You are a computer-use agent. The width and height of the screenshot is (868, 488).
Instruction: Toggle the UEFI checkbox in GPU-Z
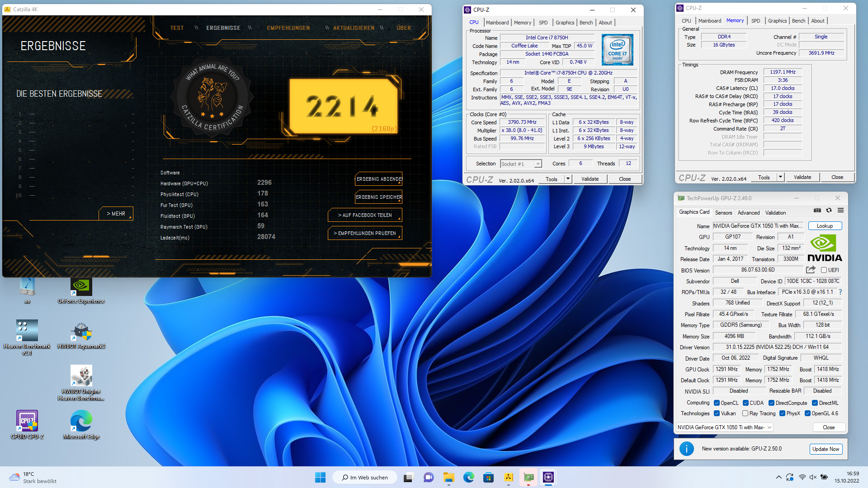(824, 270)
